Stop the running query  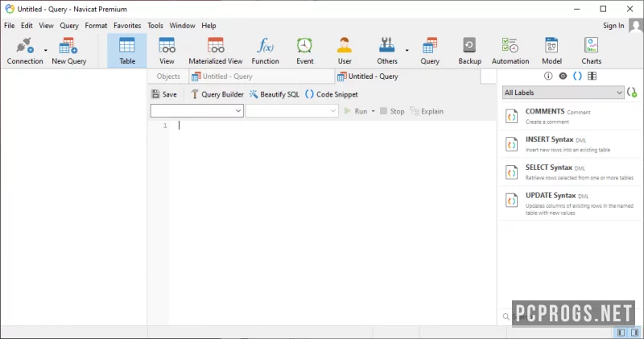click(392, 111)
